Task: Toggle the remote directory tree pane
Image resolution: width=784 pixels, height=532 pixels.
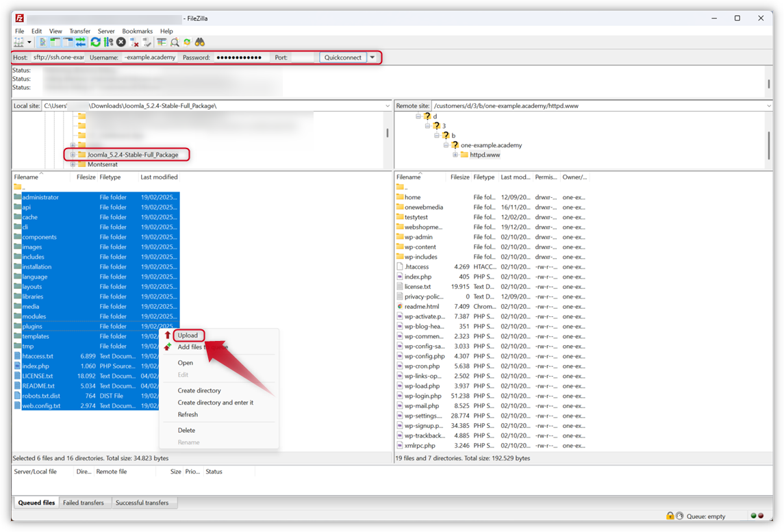Action: pyautogui.click(x=68, y=42)
